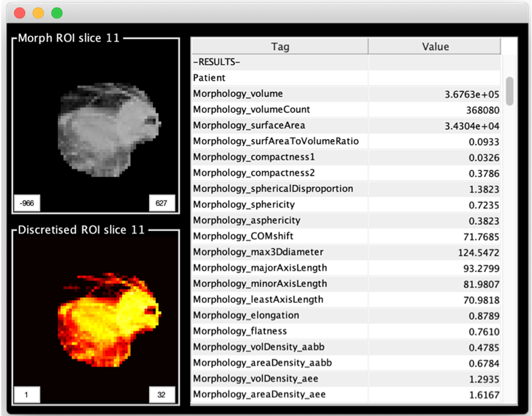Click the compactness2 value 0.3786

(484, 174)
